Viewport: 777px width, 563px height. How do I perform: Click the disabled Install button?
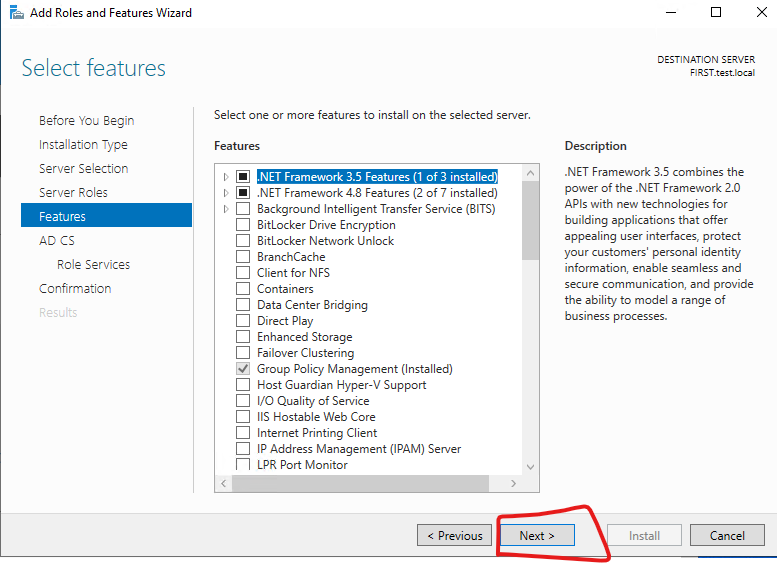pos(644,535)
